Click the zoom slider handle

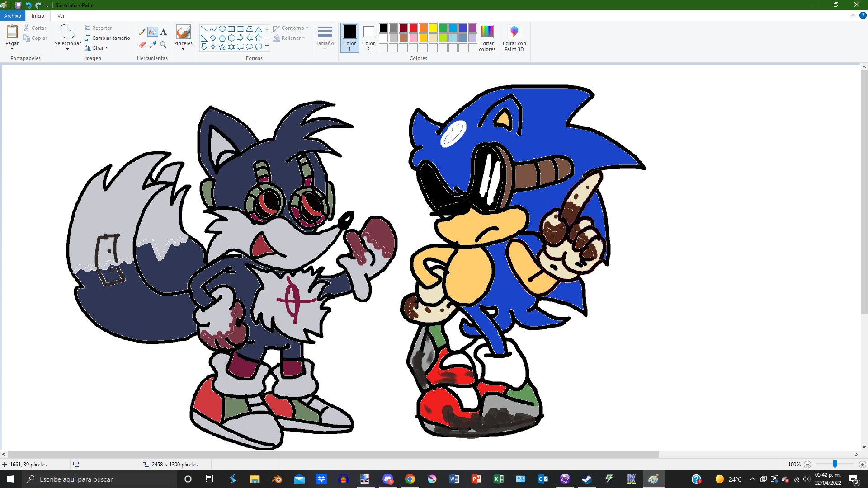(x=835, y=465)
